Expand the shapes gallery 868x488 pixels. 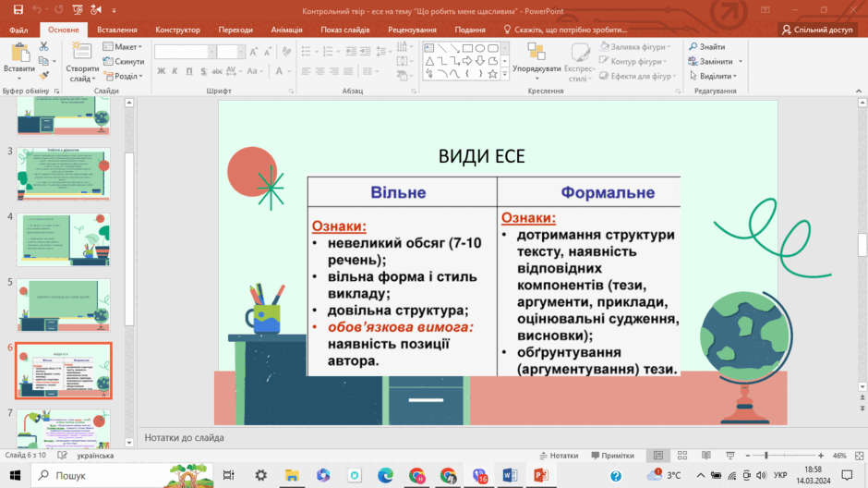pos(504,74)
